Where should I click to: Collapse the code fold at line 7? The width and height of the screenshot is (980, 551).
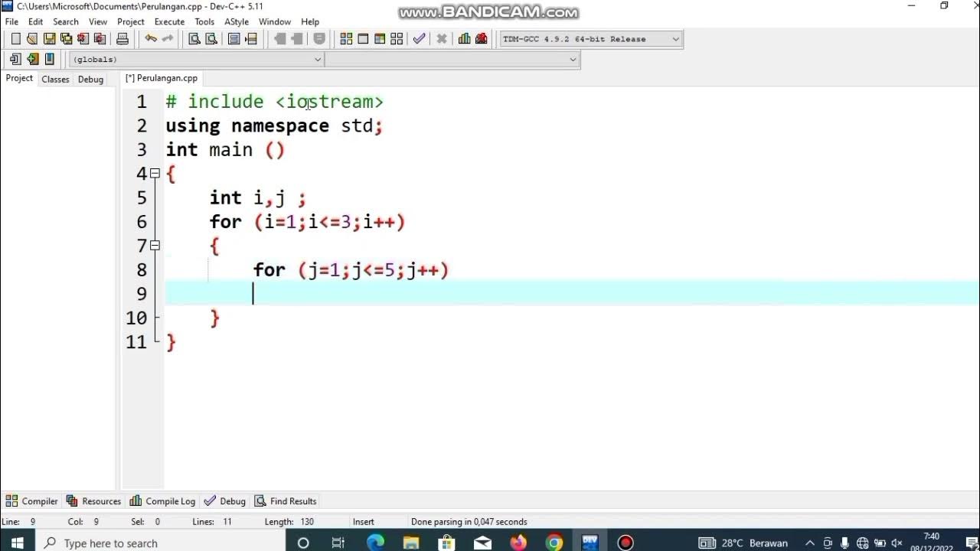pos(155,246)
